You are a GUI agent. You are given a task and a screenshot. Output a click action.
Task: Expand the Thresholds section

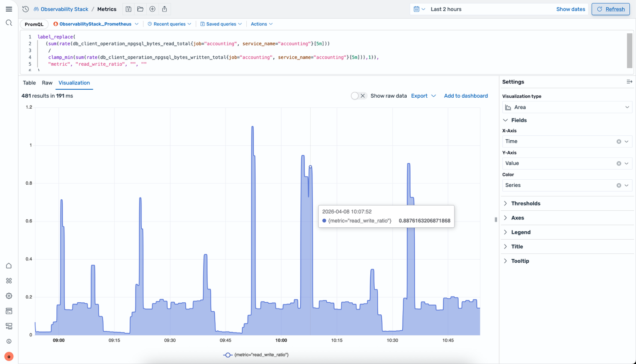(526, 203)
